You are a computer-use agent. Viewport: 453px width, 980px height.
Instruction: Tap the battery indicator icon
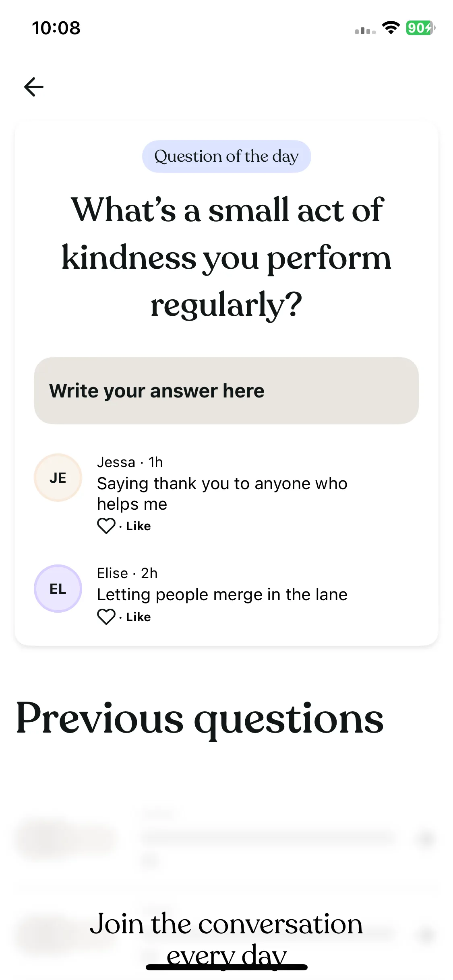click(x=421, y=28)
